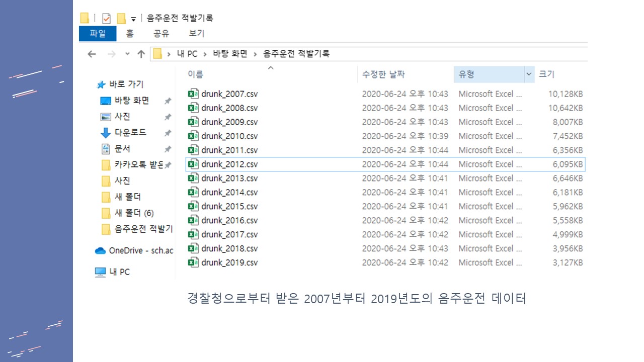Click the properties checkmark icon in title bar
Viewport: 644px width, 362px height.
(106, 19)
